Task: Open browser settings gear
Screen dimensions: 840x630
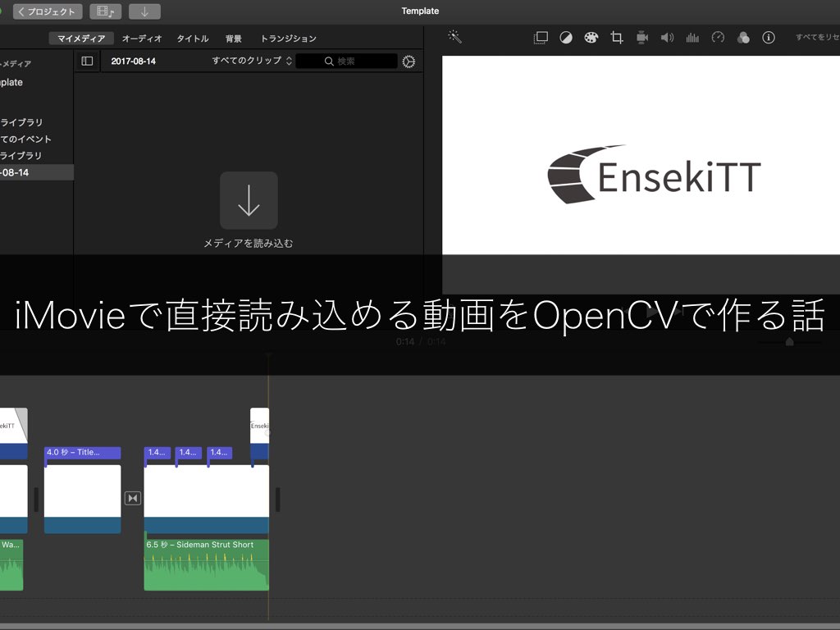Action: point(409,62)
